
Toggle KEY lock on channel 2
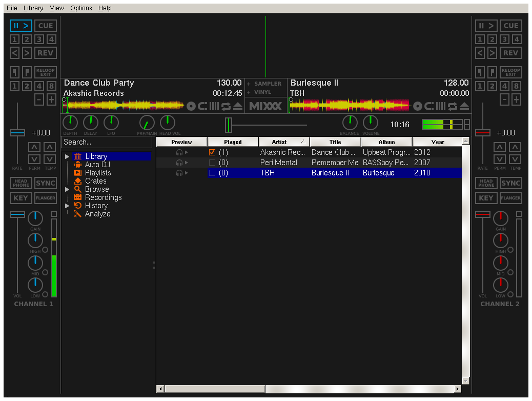[486, 198]
